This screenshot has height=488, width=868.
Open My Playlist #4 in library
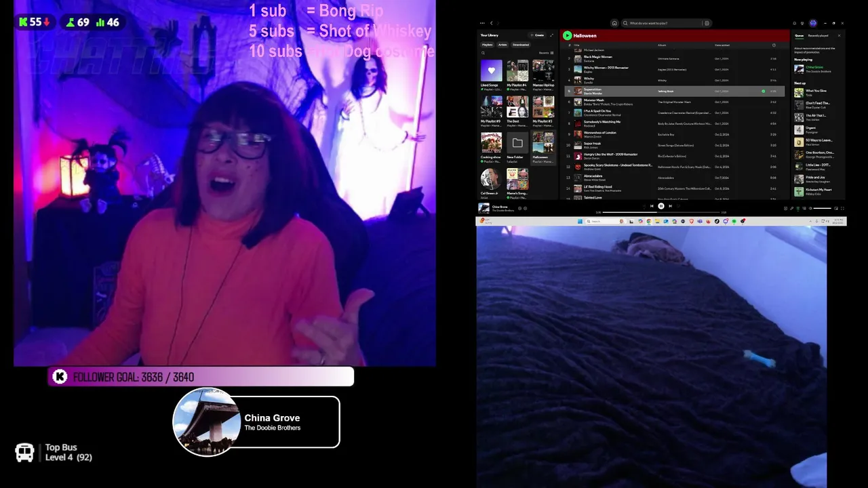[517, 75]
